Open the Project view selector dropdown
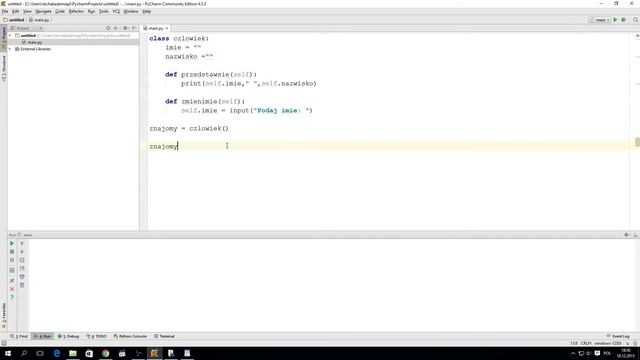The image size is (640, 360). tap(26, 28)
